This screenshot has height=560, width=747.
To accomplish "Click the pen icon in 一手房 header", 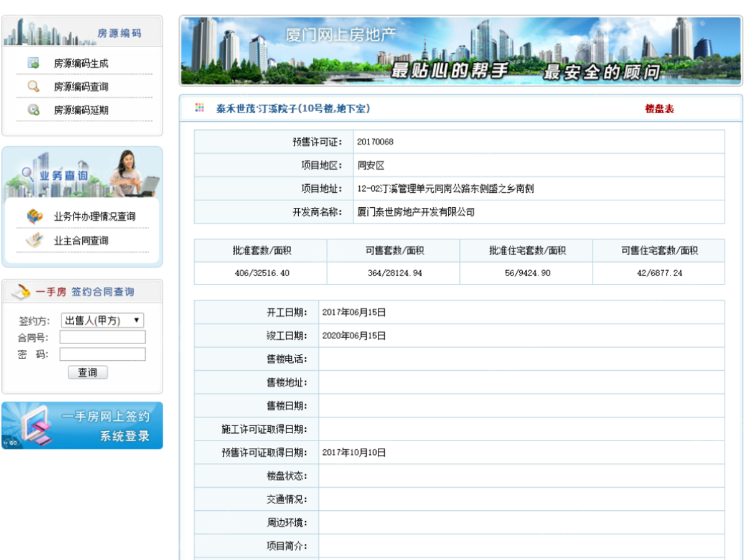I will click(21, 291).
